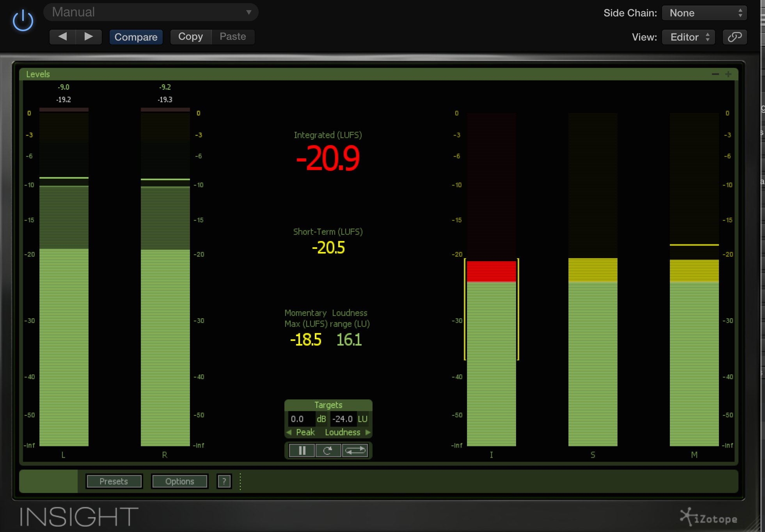Screen dimensions: 765x532
Task: Click the Paste button
Action: [x=233, y=37]
